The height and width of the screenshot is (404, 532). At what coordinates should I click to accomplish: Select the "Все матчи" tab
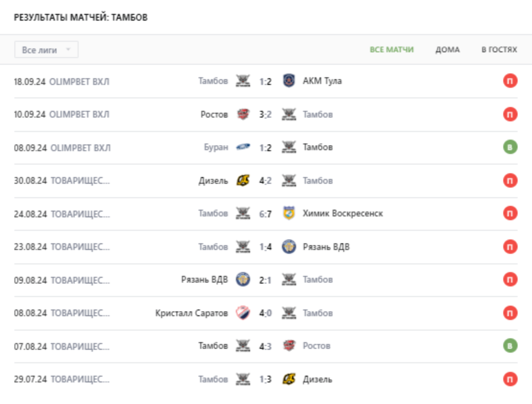click(391, 50)
